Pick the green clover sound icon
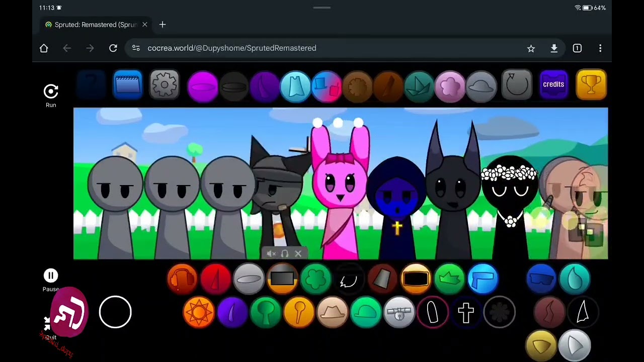Screen dimensions: 644x362 (315, 279)
